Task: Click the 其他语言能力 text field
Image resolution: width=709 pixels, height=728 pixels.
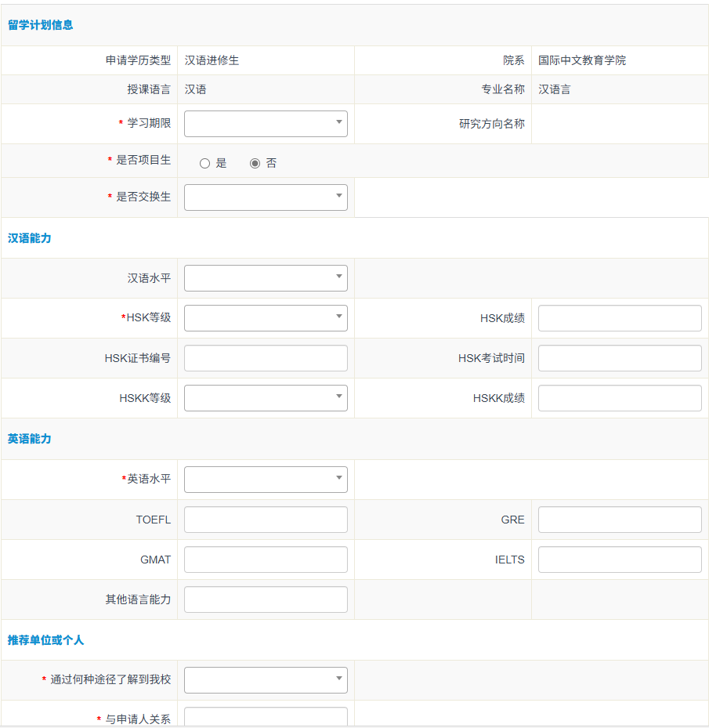Action: pos(266,599)
